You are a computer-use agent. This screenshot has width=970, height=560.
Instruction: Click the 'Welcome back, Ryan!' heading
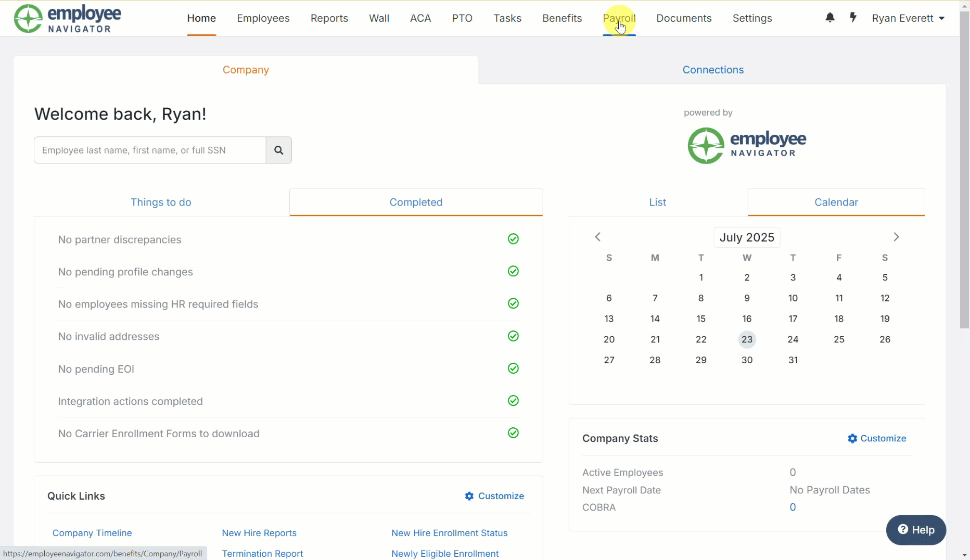(x=120, y=114)
